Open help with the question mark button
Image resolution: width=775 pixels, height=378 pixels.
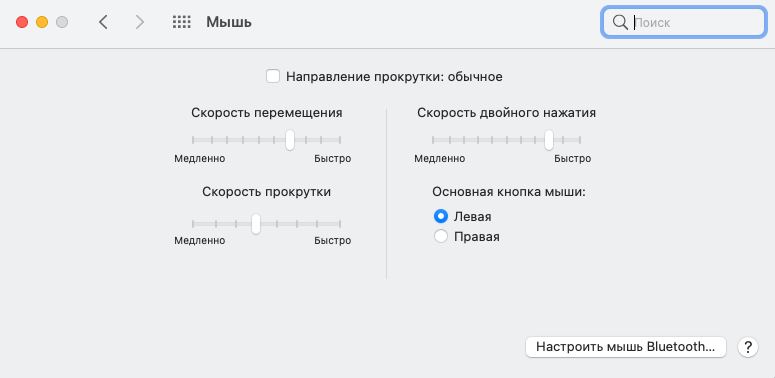click(x=747, y=347)
